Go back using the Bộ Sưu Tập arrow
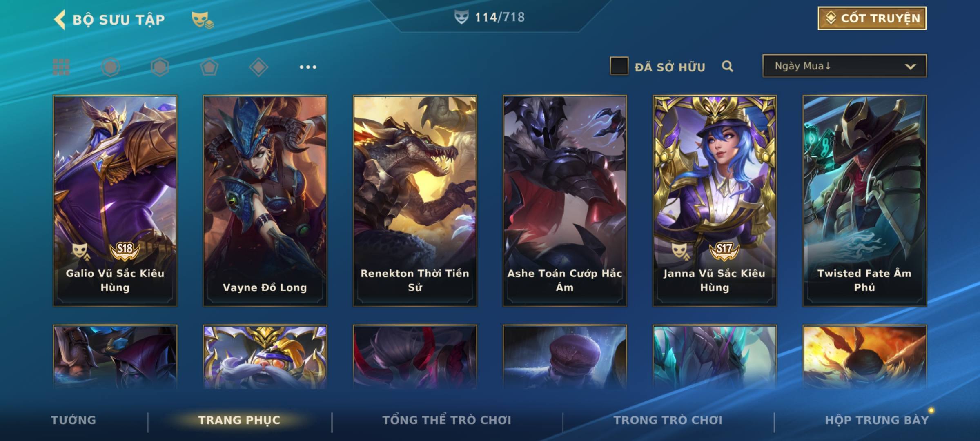980x441 pixels. pos(60,20)
